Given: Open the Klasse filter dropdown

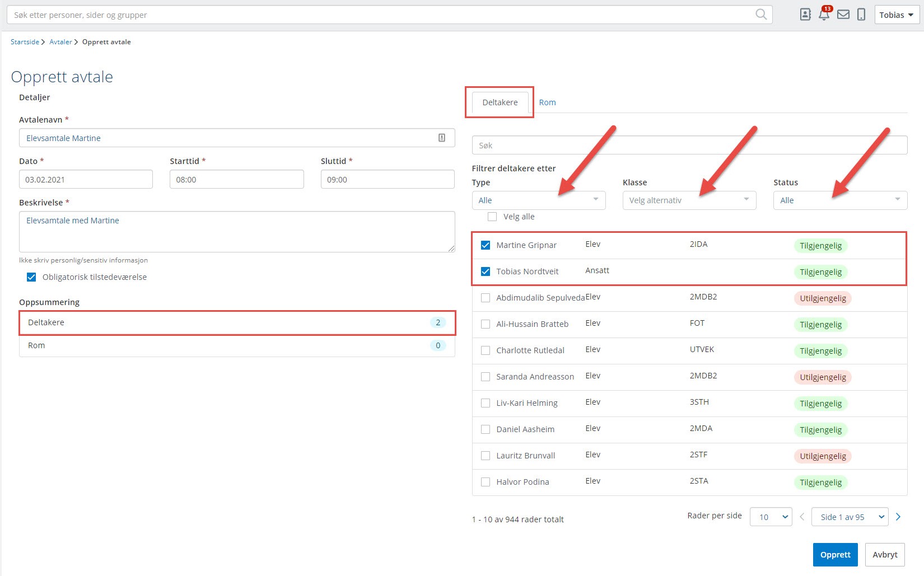Looking at the screenshot, I should click(689, 200).
